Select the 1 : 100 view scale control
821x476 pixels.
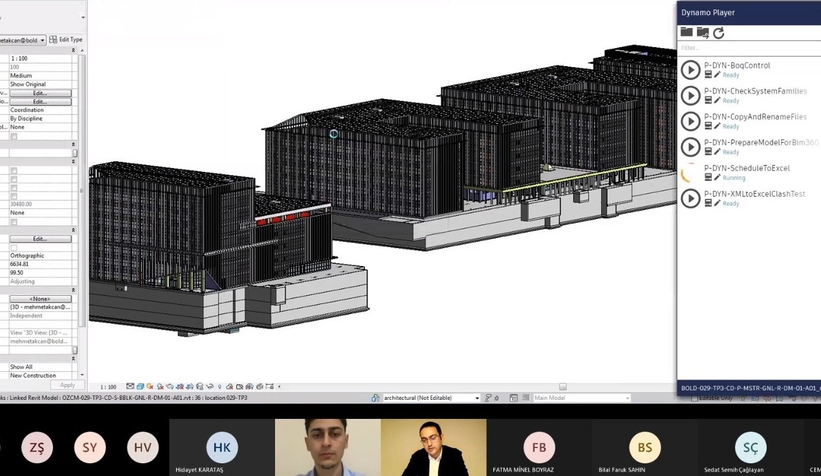(x=108, y=386)
